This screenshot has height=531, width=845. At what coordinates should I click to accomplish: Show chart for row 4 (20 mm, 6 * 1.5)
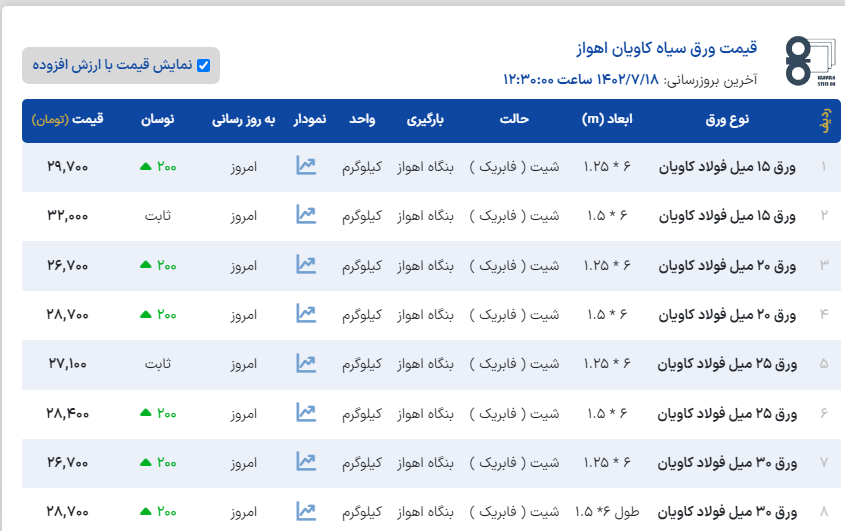[x=307, y=314]
